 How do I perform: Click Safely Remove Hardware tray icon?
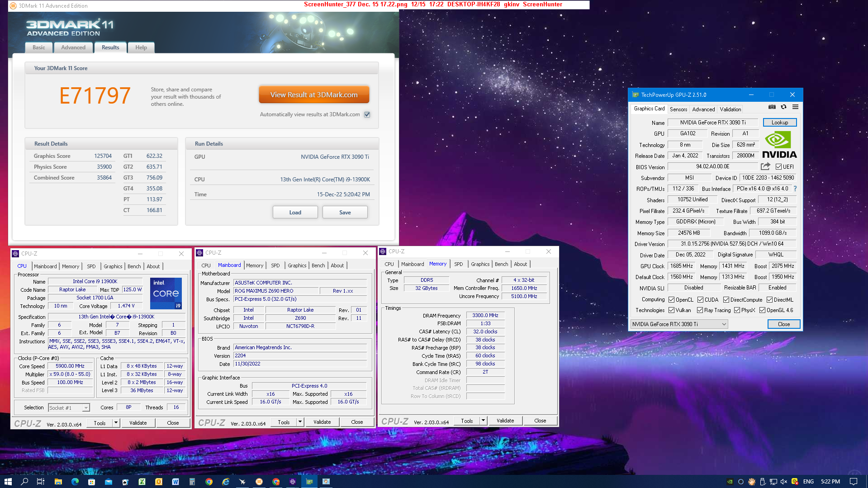tap(762, 482)
